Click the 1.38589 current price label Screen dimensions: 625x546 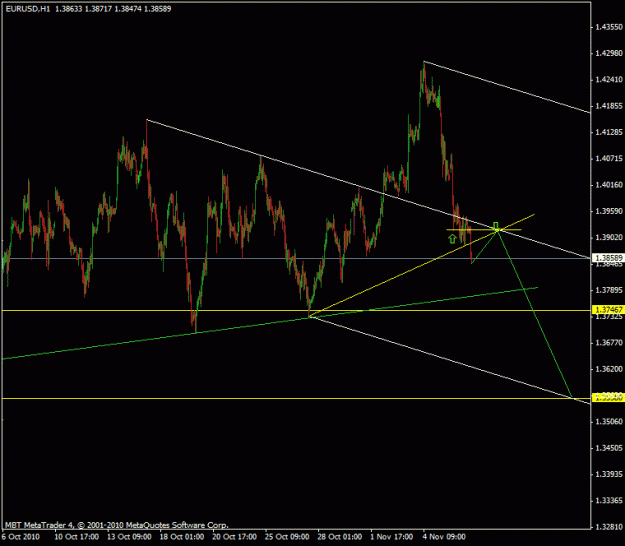point(609,258)
